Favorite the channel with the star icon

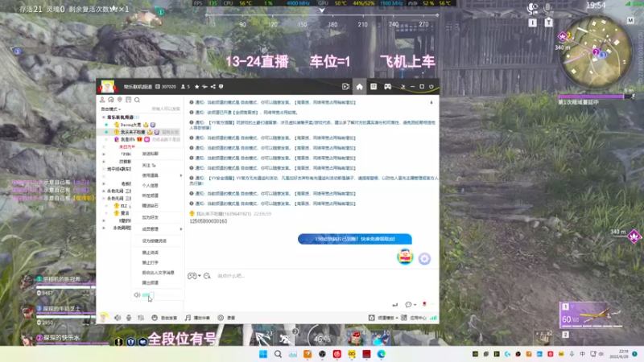click(x=196, y=87)
